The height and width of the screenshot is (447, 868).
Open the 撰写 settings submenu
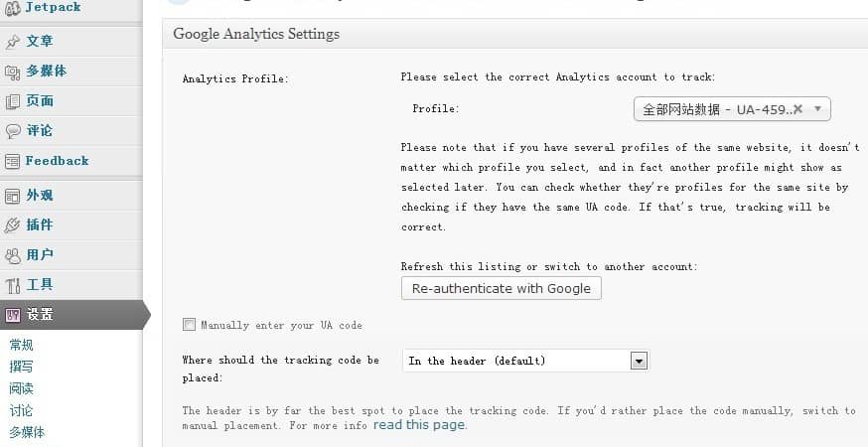click(x=21, y=367)
